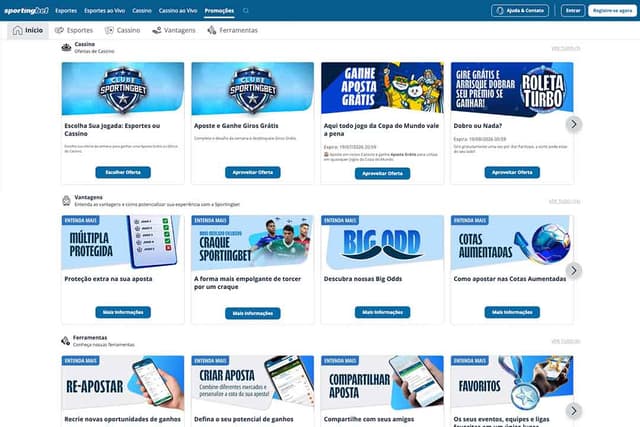Click 'Dobro ou Nada?' title
Viewport: 640px width, 427px height.
coord(478,126)
